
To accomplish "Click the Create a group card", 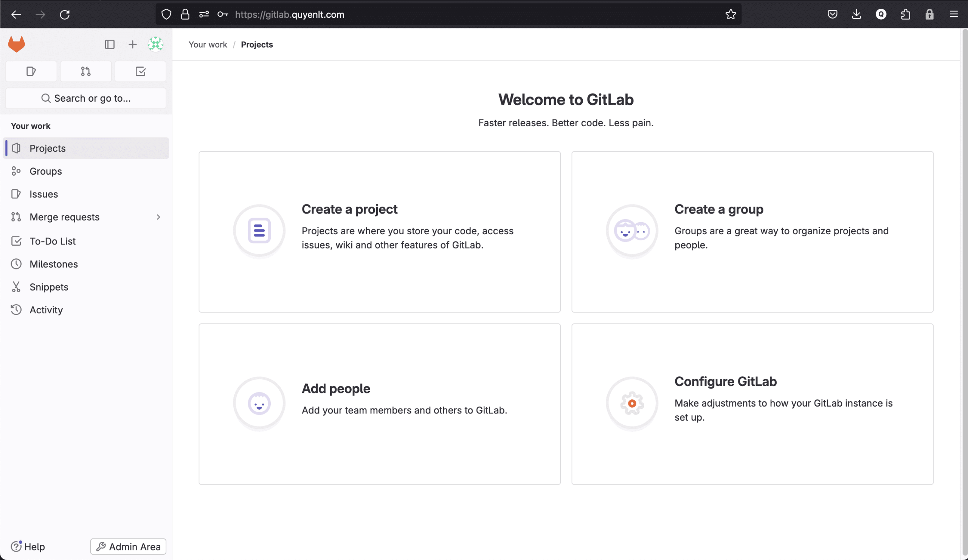I will tap(752, 231).
